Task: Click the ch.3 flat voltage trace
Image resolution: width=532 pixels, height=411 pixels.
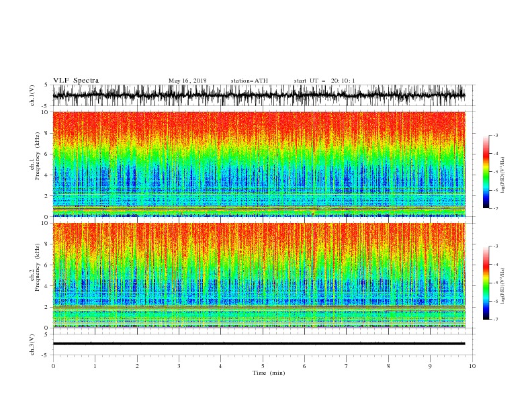Action: [259, 344]
